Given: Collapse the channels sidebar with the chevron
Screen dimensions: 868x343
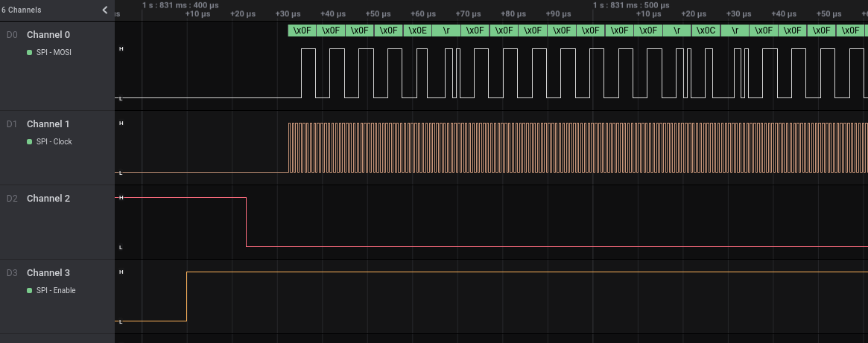Looking at the screenshot, I should pyautogui.click(x=105, y=10).
